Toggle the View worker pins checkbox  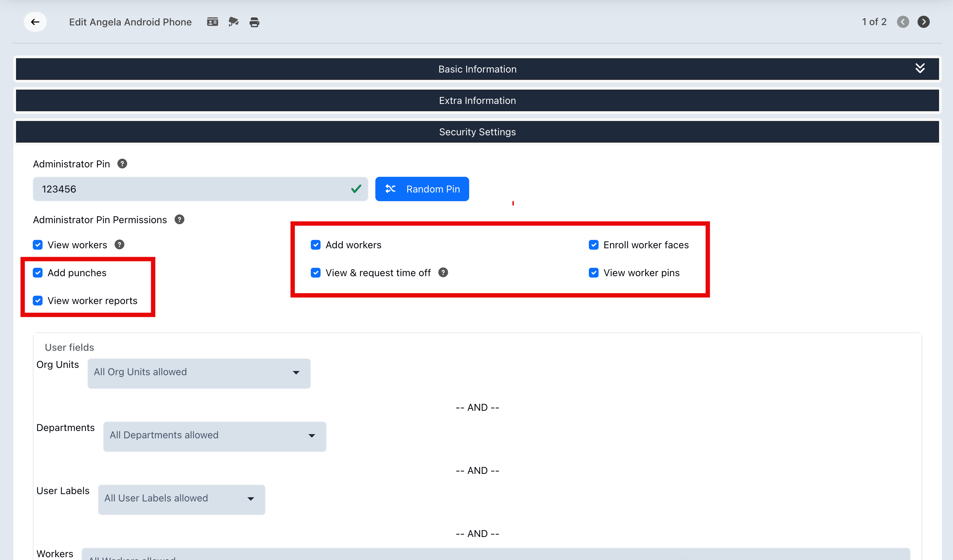[594, 273]
